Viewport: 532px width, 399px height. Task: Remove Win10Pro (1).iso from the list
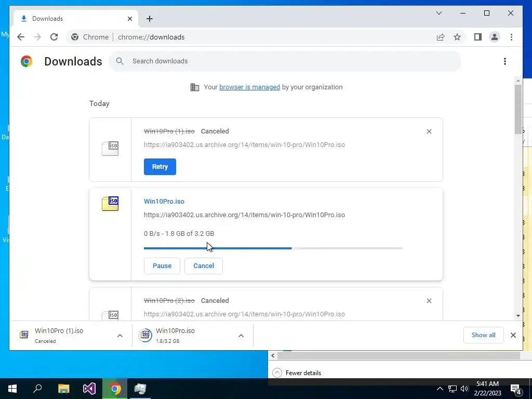coord(429,131)
